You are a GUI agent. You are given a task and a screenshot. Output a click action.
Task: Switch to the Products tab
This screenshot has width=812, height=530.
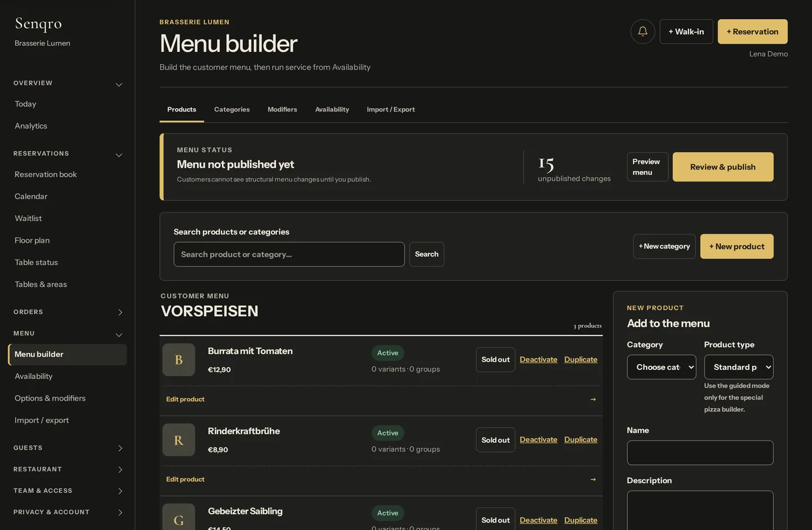[182, 109]
